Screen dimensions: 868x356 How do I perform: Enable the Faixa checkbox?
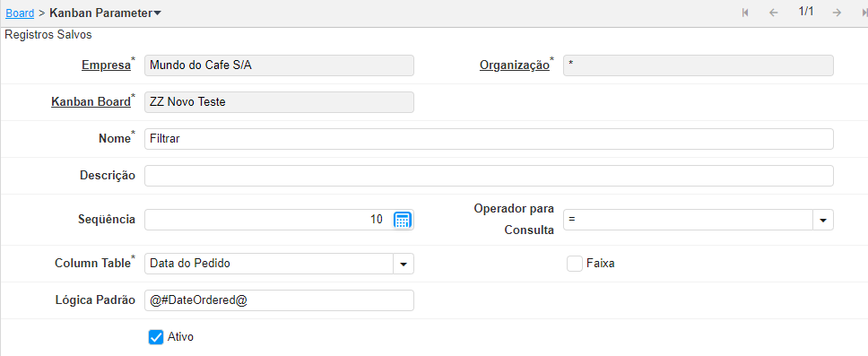(574, 264)
